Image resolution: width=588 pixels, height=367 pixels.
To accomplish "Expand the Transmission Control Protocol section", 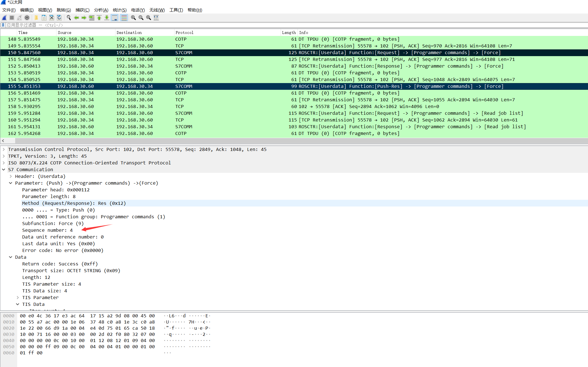I will [4, 149].
